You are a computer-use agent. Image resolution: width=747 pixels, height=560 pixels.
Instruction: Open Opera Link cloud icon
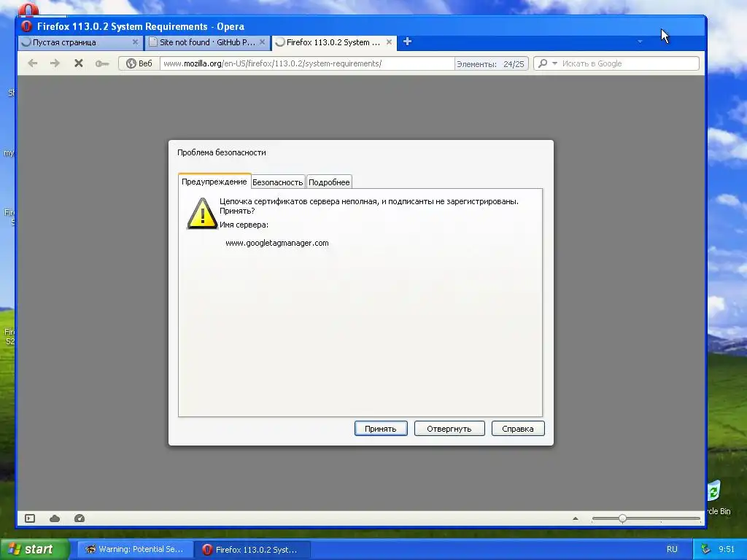[x=55, y=518]
